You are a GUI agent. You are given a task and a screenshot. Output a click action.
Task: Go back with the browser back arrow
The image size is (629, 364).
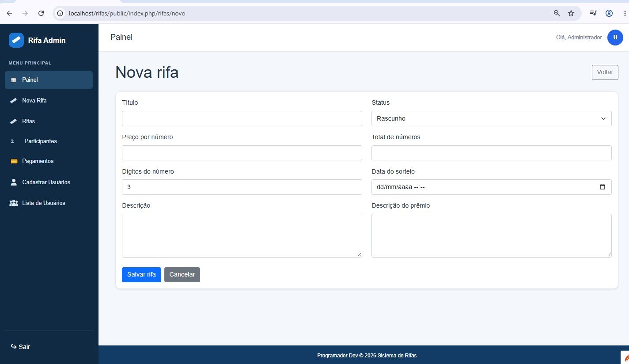pyautogui.click(x=9, y=13)
